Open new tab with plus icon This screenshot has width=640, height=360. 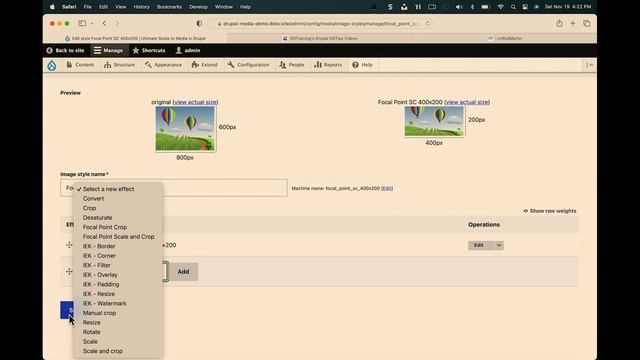click(573, 24)
